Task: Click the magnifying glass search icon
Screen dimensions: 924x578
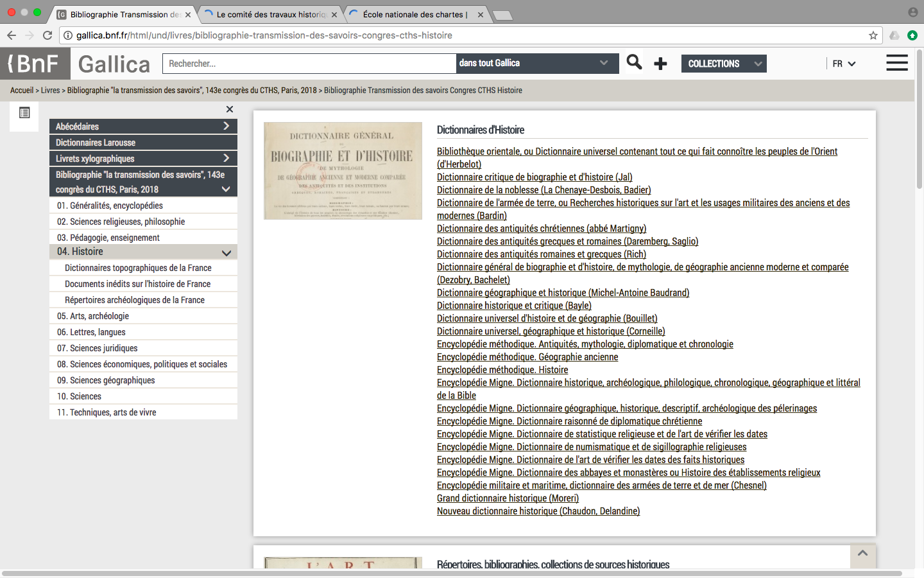Action: click(x=634, y=62)
